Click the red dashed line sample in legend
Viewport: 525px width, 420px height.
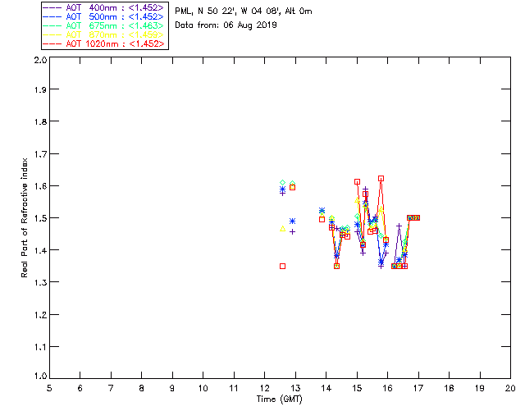[52, 44]
